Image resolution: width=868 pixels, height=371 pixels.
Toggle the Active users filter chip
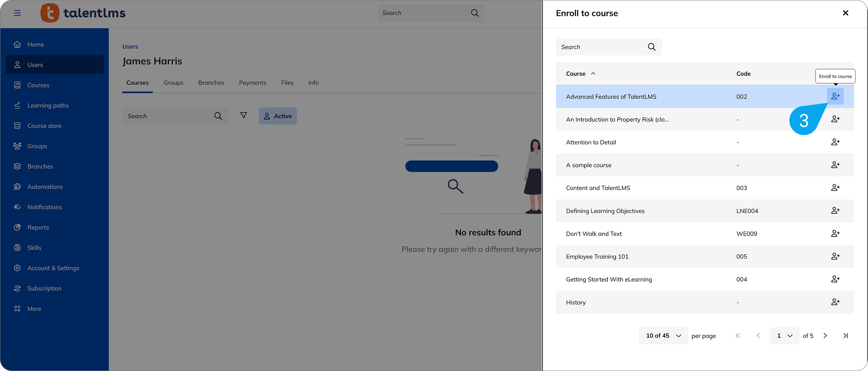tap(278, 116)
